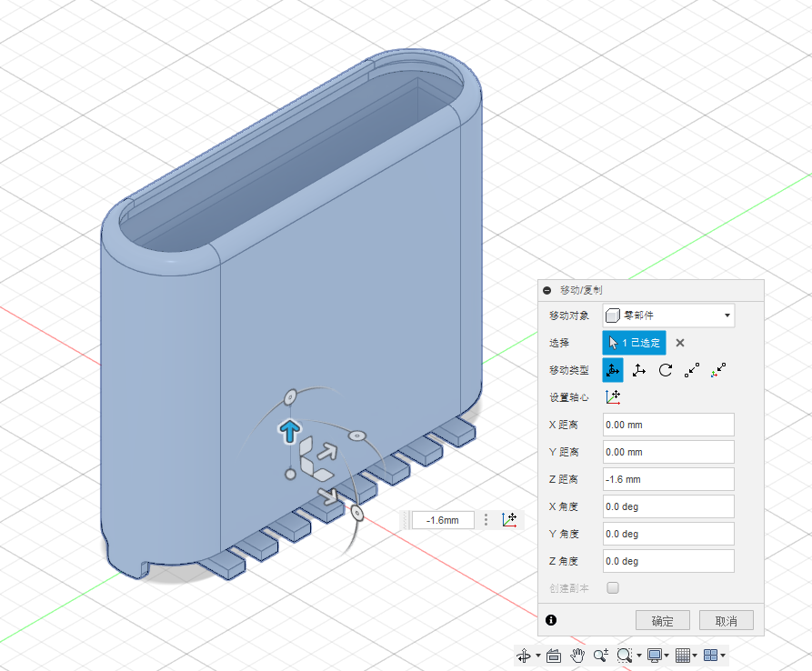Click the Y 角度 input field

point(668,534)
